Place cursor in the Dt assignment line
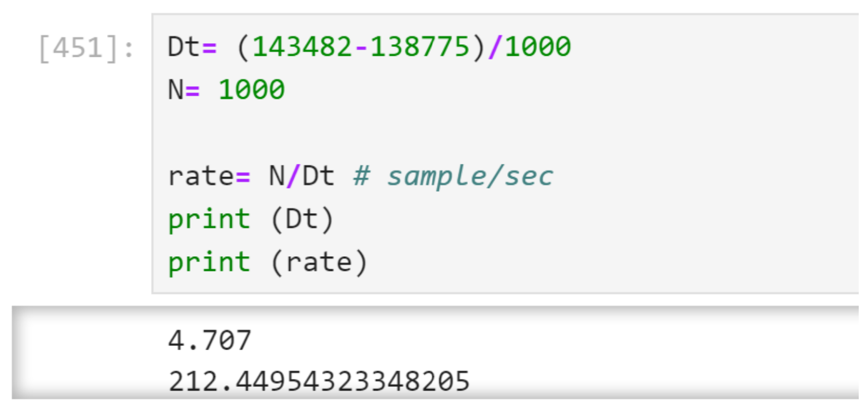This screenshot has height=407, width=868. click(x=369, y=46)
